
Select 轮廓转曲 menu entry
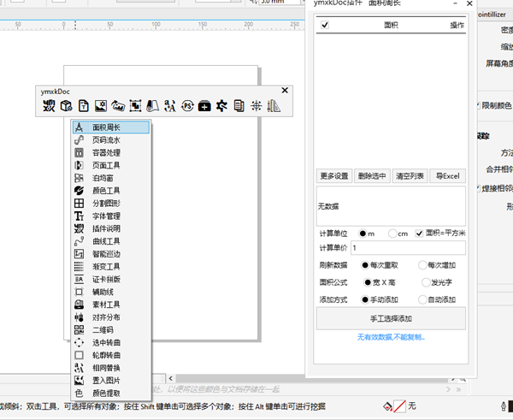[x=111, y=355]
